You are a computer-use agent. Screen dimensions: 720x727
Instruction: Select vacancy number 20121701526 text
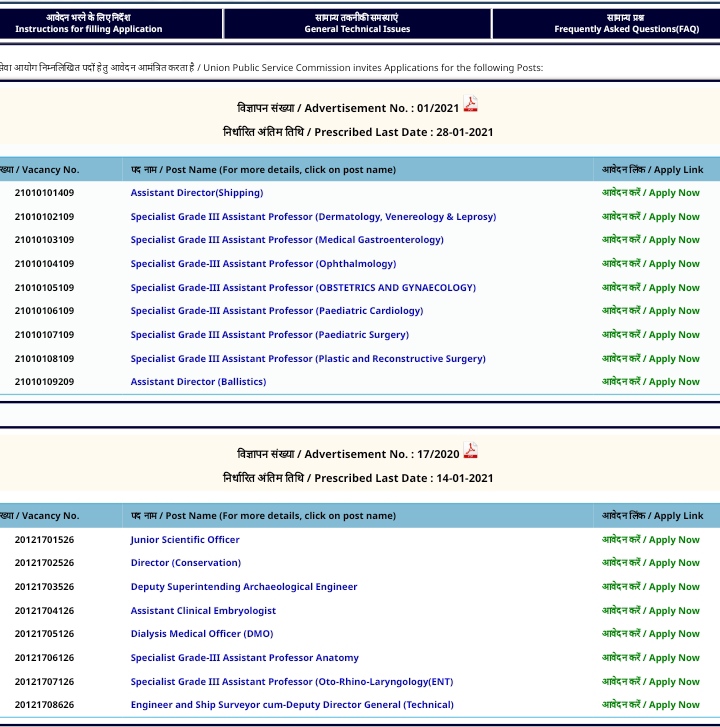[45, 540]
